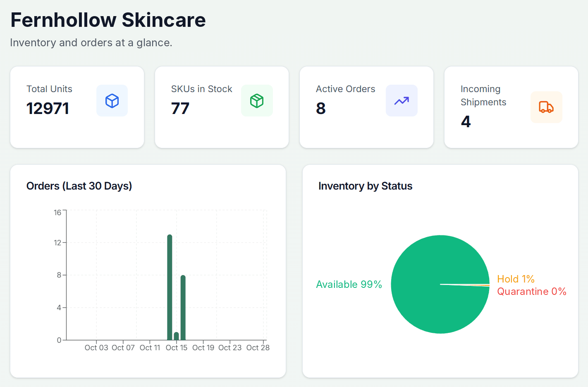Click the "Available 99%" pie label

coord(349,285)
